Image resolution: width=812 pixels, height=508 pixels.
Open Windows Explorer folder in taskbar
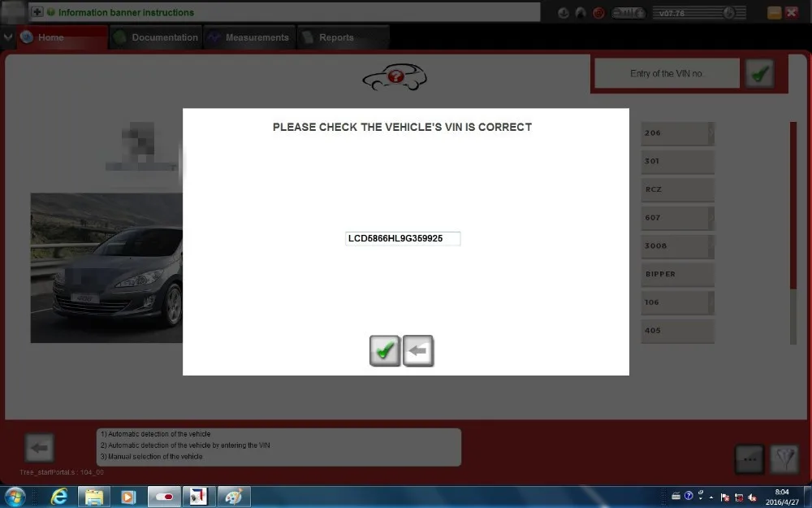tap(93, 497)
